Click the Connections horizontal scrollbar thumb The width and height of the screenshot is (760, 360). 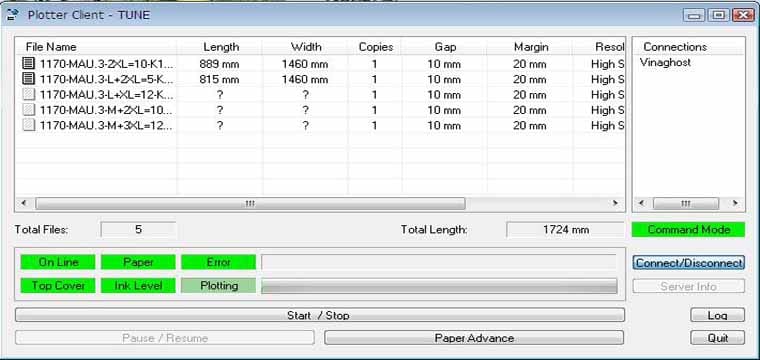coord(685,203)
